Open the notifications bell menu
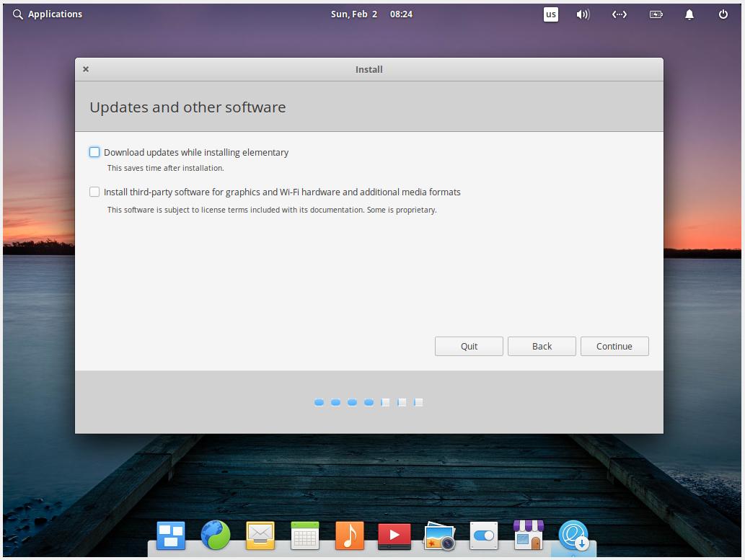The image size is (745, 560). [689, 14]
